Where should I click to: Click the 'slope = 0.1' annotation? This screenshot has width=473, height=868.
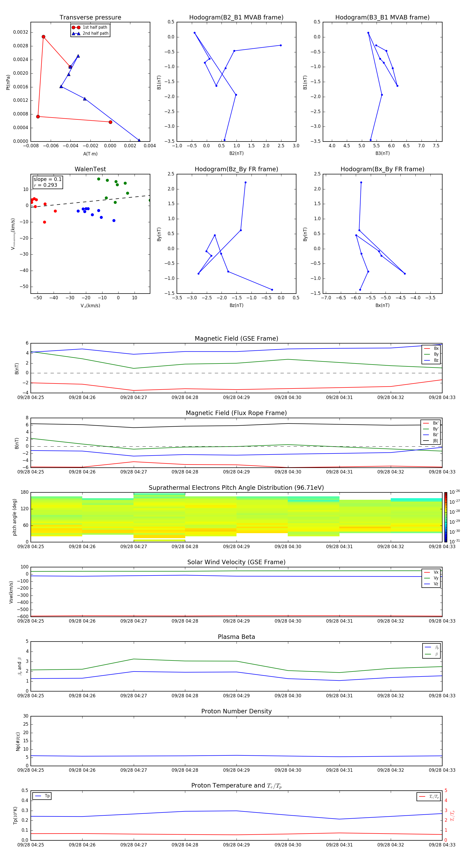pyautogui.click(x=48, y=179)
